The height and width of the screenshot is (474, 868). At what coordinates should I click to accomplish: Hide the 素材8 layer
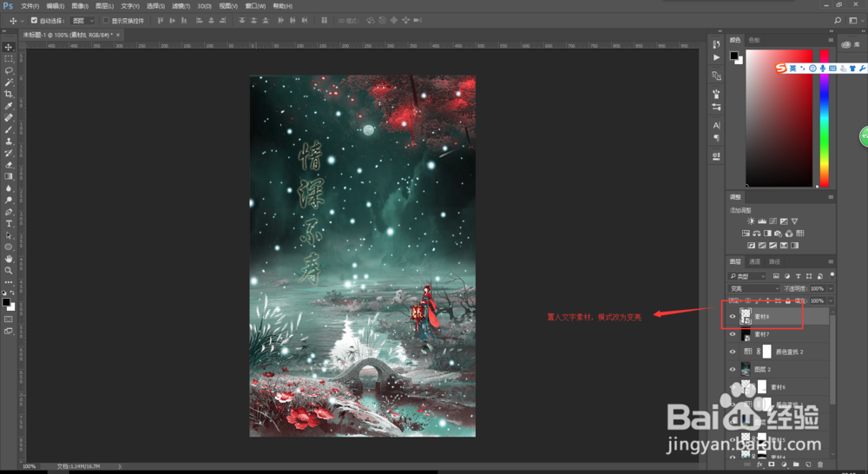[x=733, y=317]
